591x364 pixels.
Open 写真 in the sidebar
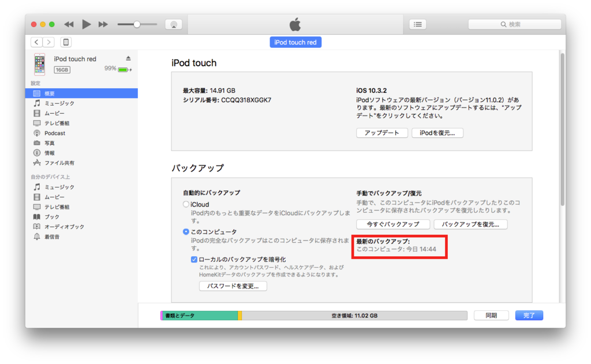[81, 143]
